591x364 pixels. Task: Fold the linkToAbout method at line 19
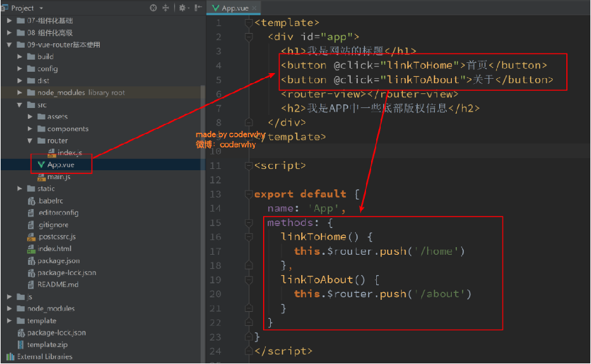[248, 280]
